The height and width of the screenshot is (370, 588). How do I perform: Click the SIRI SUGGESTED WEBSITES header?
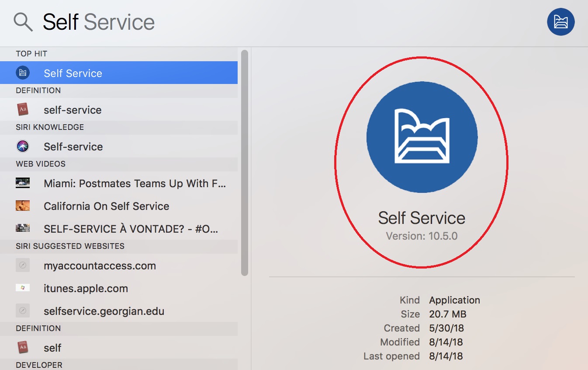tap(70, 246)
